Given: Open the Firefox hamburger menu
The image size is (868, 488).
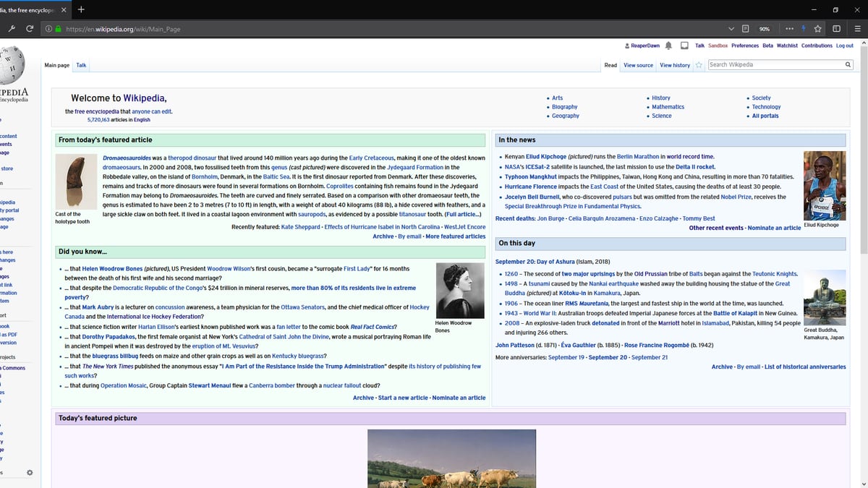Looking at the screenshot, I should click(856, 29).
